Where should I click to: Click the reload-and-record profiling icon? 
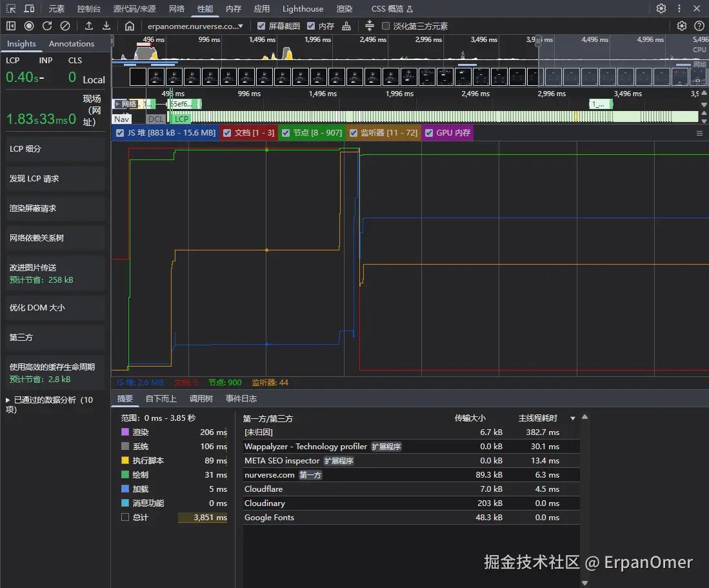[46, 26]
